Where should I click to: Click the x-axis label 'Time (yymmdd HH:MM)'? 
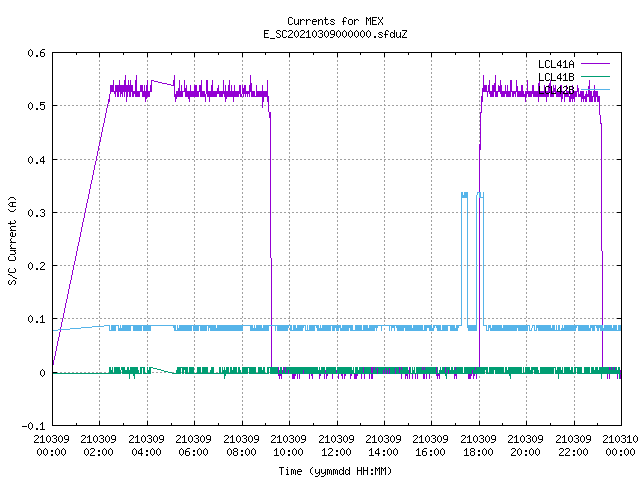(335, 471)
